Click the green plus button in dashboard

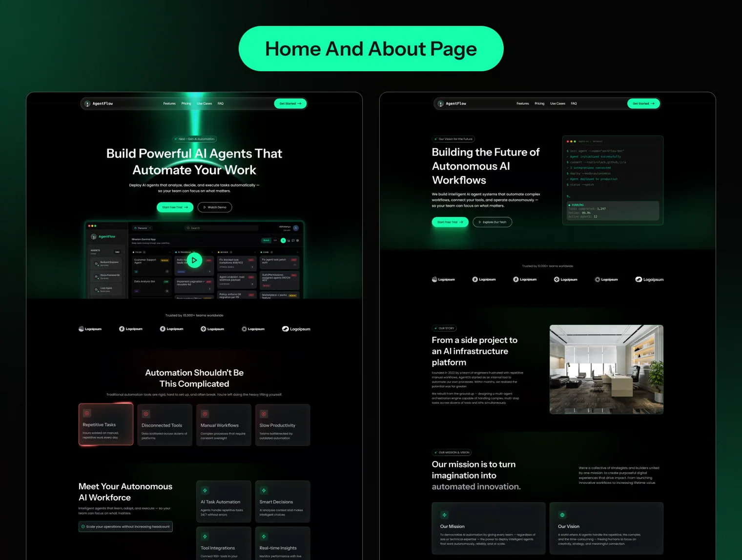click(x=283, y=240)
